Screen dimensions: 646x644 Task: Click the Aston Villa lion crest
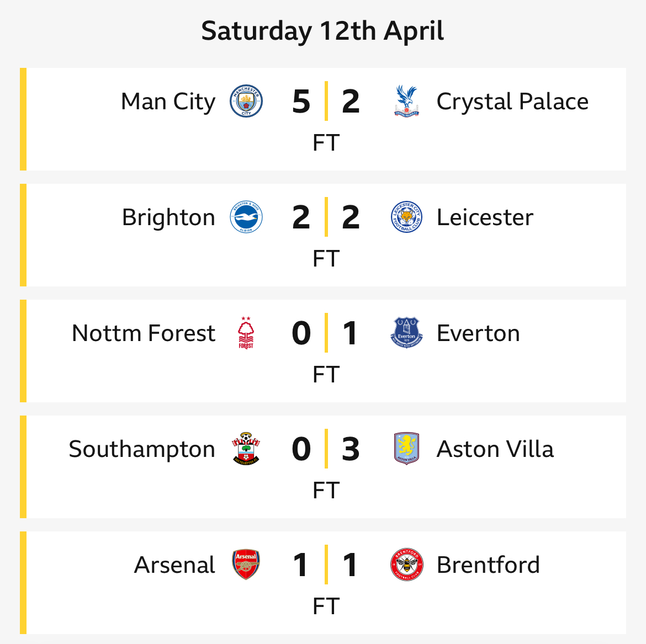pos(406,449)
